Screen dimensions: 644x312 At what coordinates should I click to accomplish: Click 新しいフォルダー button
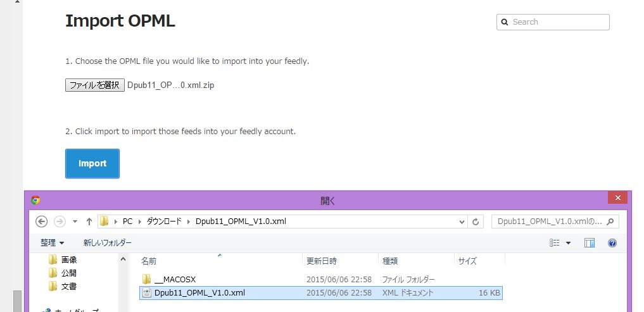(x=108, y=243)
